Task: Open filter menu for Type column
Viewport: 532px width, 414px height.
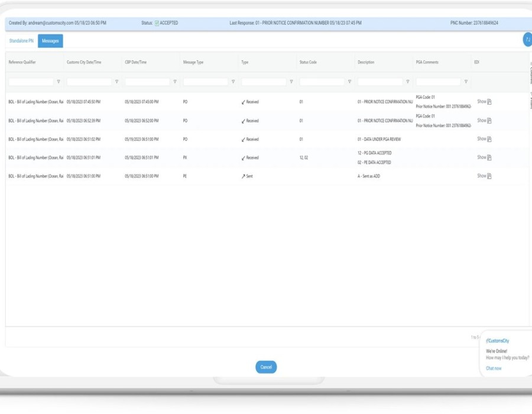Action: [x=291, y=82]
